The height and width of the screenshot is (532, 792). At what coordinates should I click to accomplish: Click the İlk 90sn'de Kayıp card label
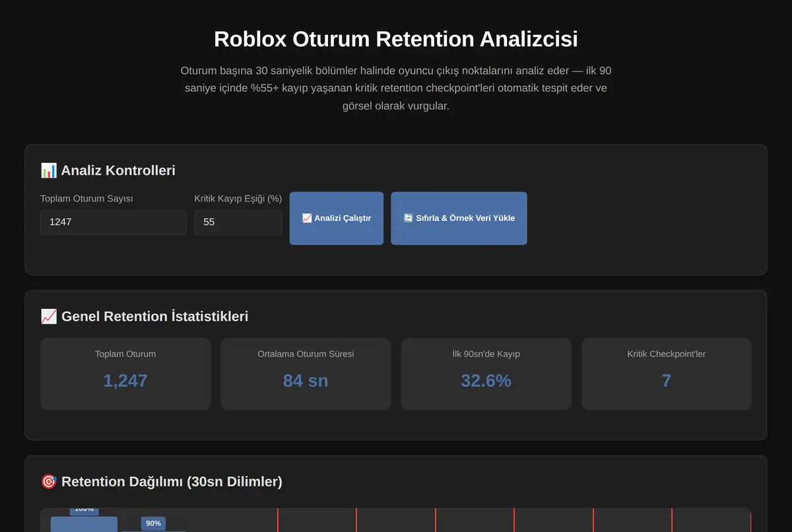coord(486,354)
